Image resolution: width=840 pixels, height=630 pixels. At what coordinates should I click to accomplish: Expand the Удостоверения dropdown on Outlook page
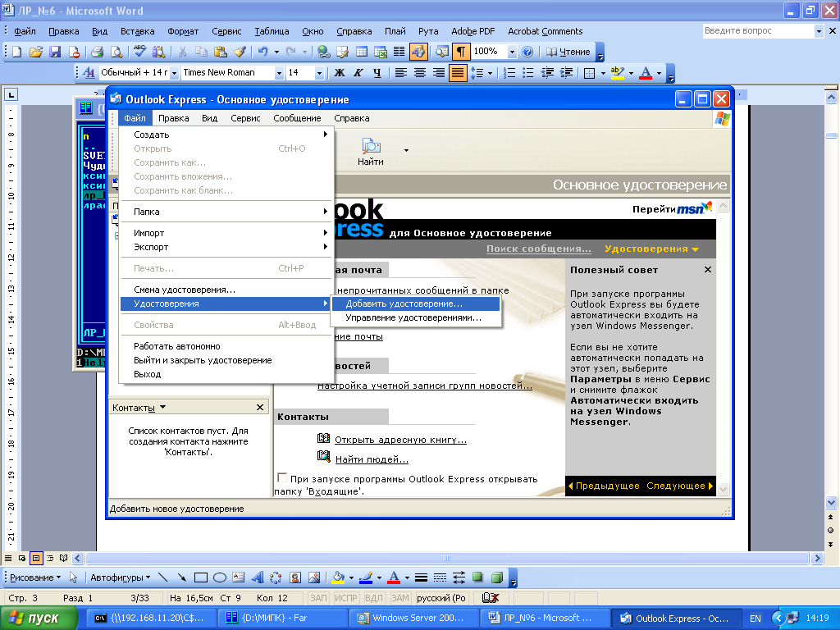(x=652, y=249)
